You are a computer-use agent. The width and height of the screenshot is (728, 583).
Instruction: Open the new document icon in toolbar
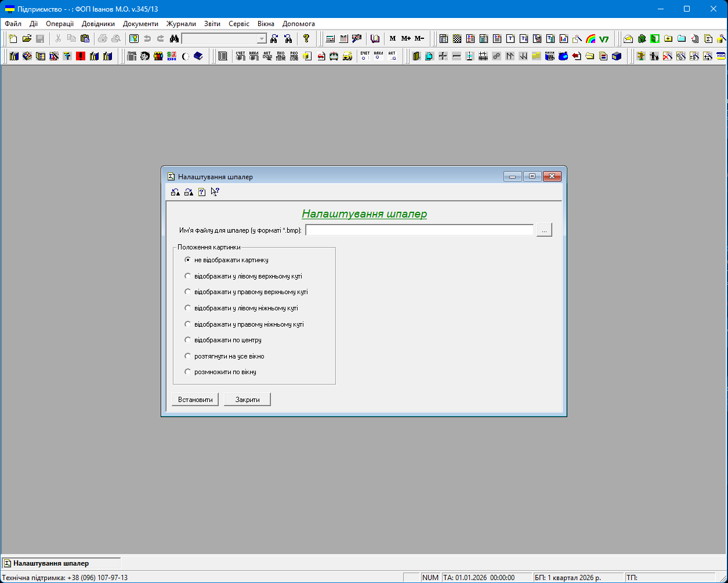[x=13, y=39]
